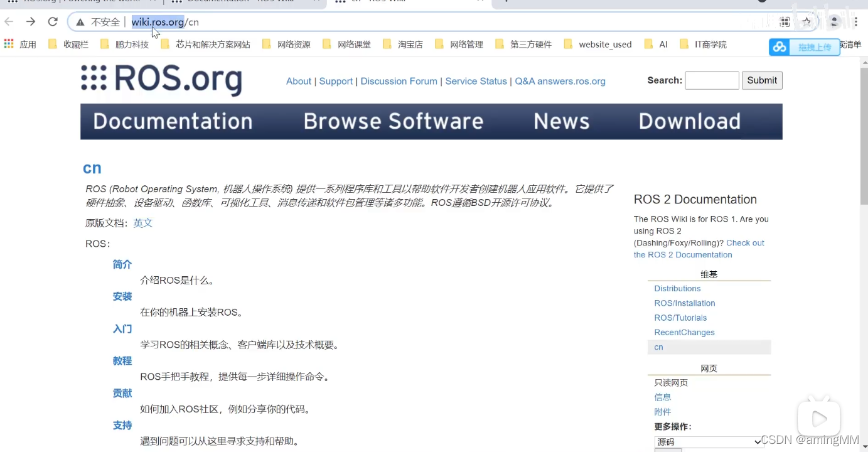Click the Submit search button

pos(762,80)
